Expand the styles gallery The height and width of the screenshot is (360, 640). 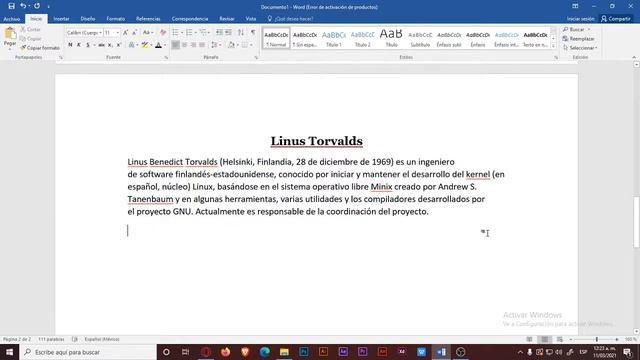coord(553,46)
